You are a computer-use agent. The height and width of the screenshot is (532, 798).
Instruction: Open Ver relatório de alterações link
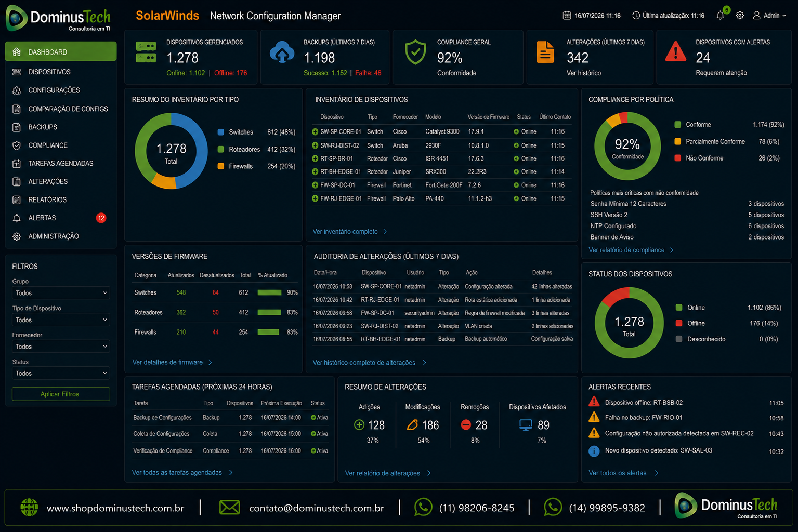(383, 473)
